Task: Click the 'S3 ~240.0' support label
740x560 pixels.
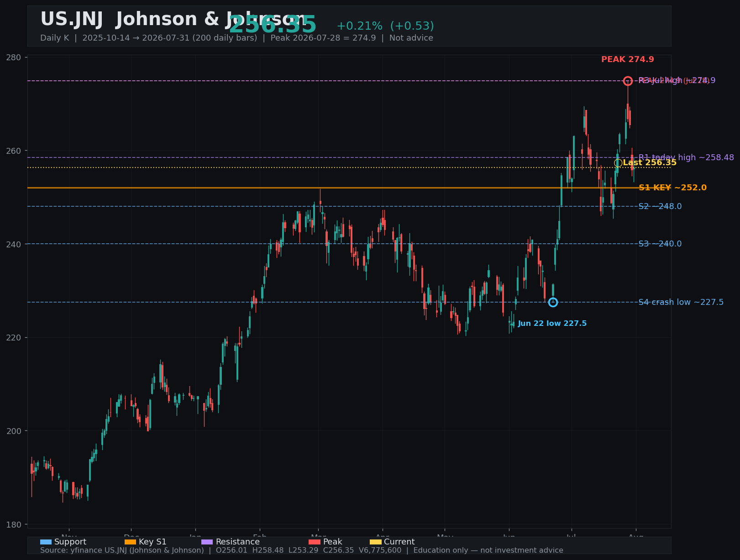Action: (660, 244)
